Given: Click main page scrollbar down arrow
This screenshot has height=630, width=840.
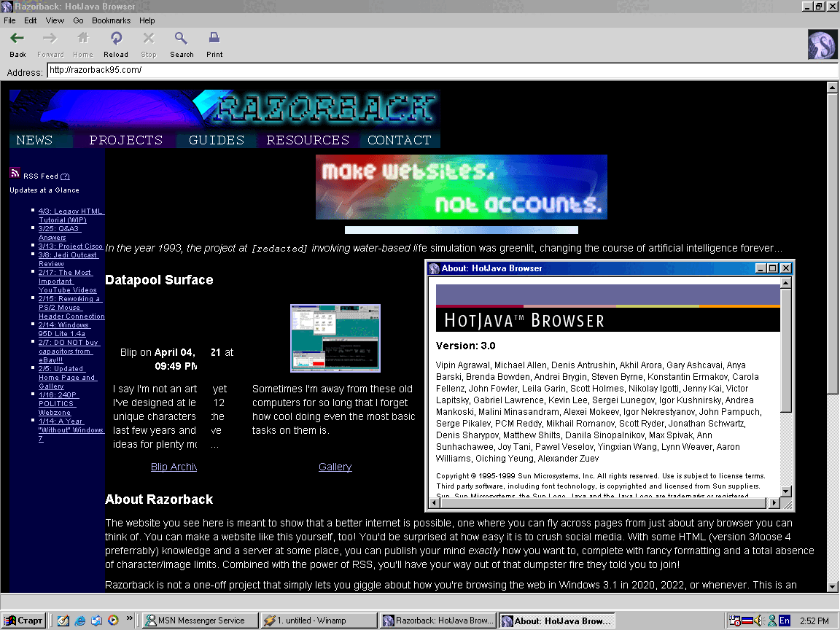Looking at the screenshot, I should 832,586.
